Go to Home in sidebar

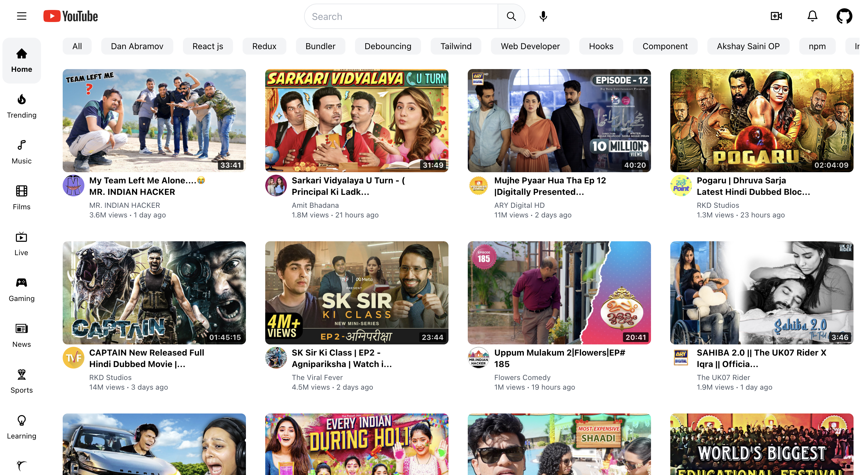22,61
